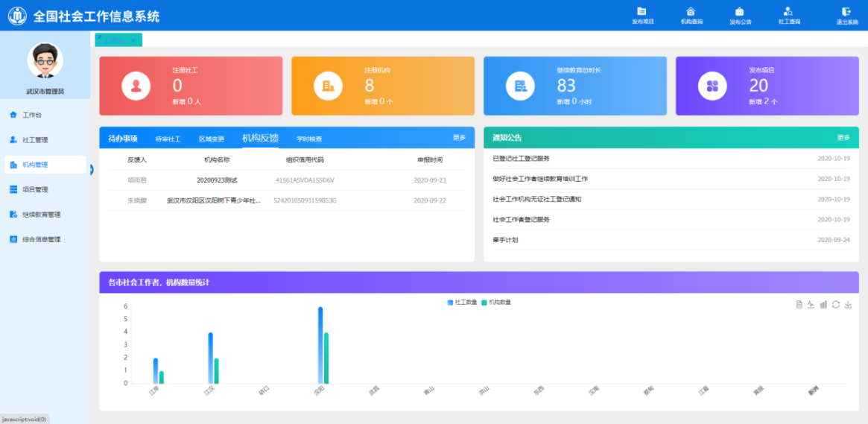Screen dimensions: 868x424
Task: Click credit code 52420105093159853G
Action: pyautogui.click(x=305, y=200)
